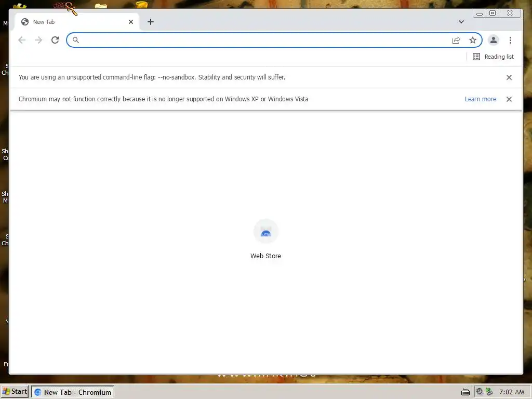This screenshot has height=399, width=532.
Task: Open a new tab with the plus button
Action: click(x=151, y=22)
